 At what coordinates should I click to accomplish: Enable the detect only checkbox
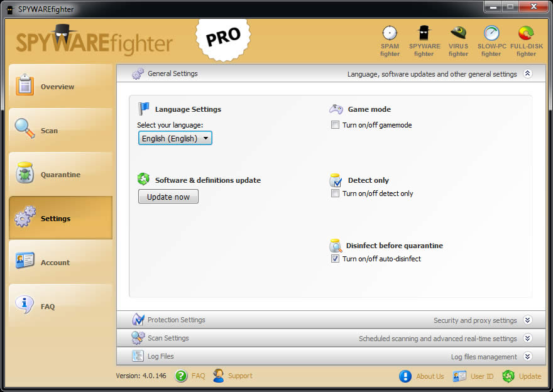pos(335,193)
